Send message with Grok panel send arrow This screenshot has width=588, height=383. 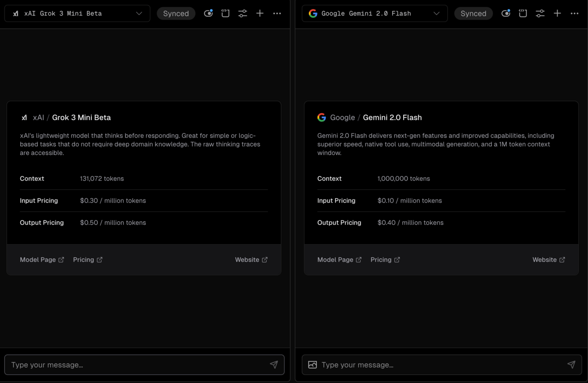coord(274,365)
